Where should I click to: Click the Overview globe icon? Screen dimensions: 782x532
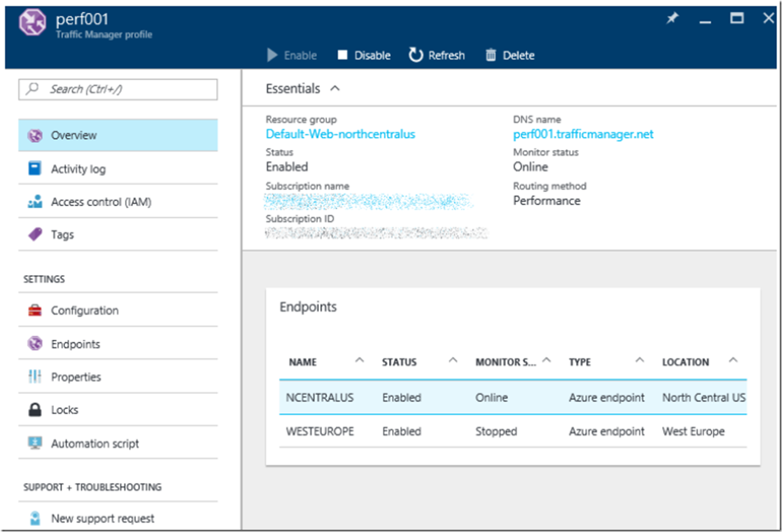point(35,136)
